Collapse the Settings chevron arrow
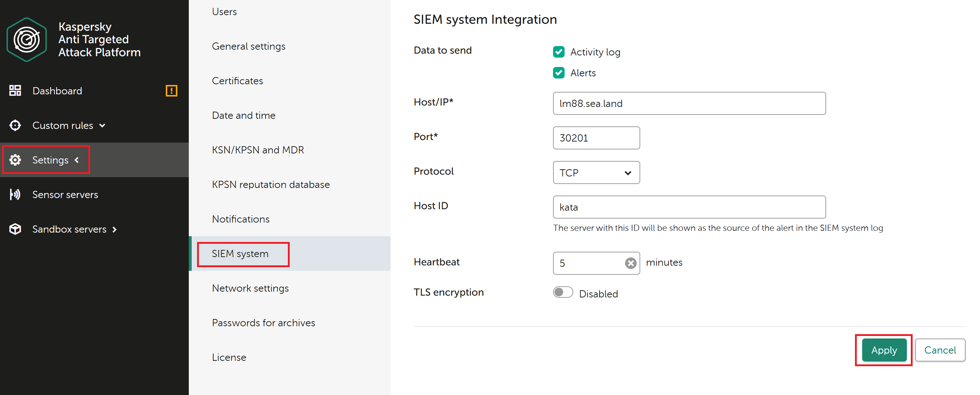Viewport: 980px width, 395px height. click(x=77, y=160)
